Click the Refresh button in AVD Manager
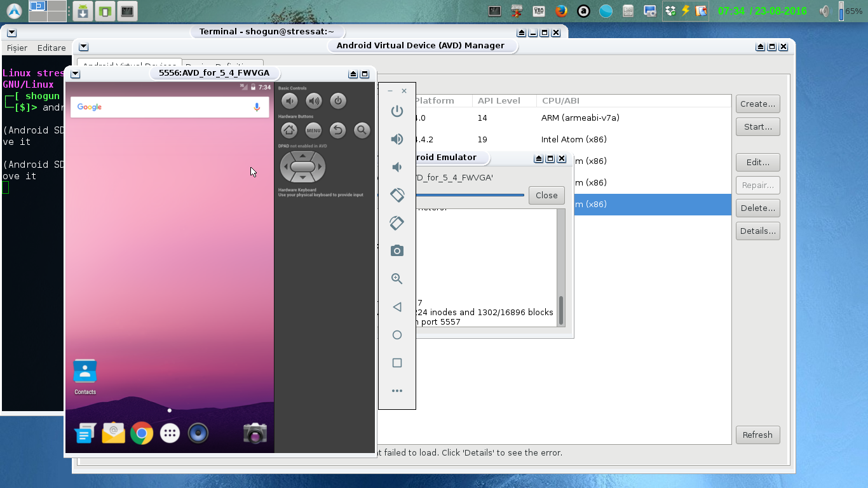Viewport: 868px width, 488px height. tap(757, 435)
